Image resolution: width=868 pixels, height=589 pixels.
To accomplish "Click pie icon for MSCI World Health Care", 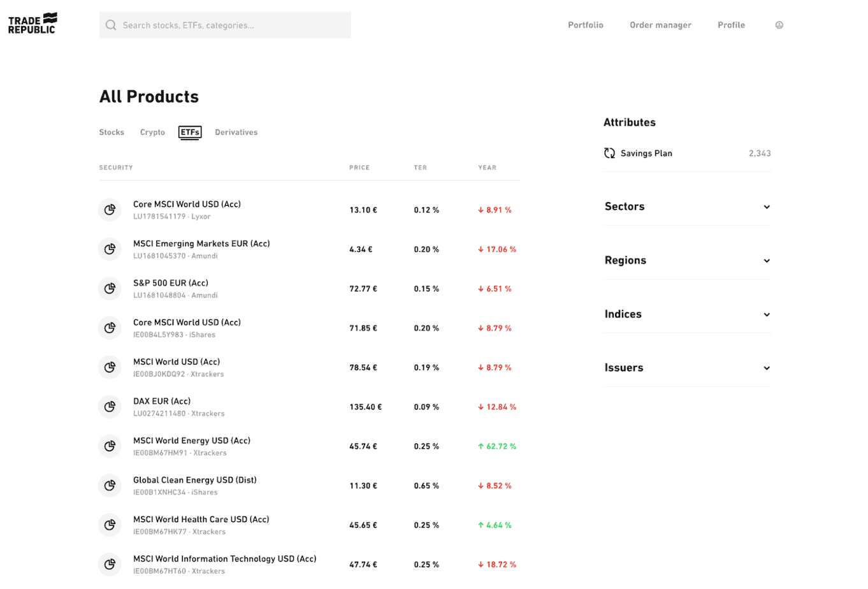I will click(110, 525).
